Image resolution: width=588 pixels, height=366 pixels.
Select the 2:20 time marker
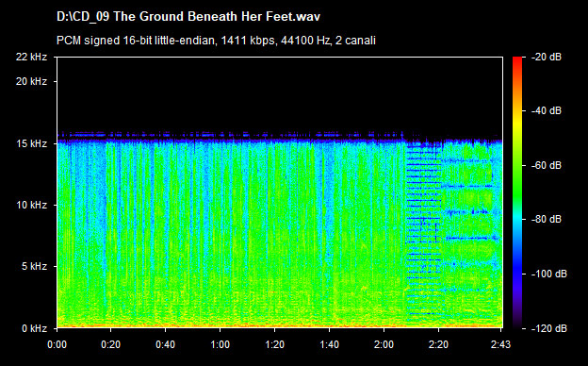[x=438, y=344]
